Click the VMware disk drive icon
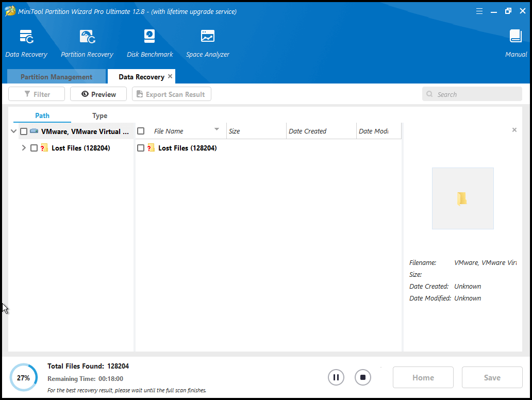 [x=34, y=131]
